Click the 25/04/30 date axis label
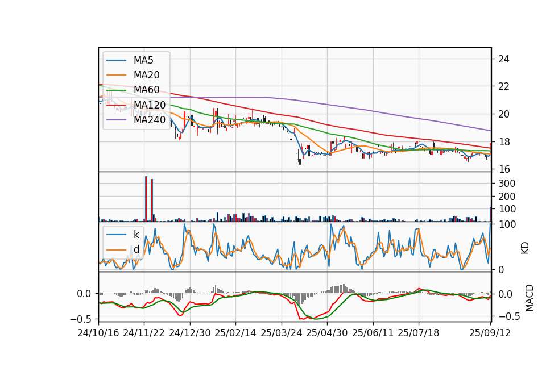Screen dimensions: 546x392 tap(326, 333)
